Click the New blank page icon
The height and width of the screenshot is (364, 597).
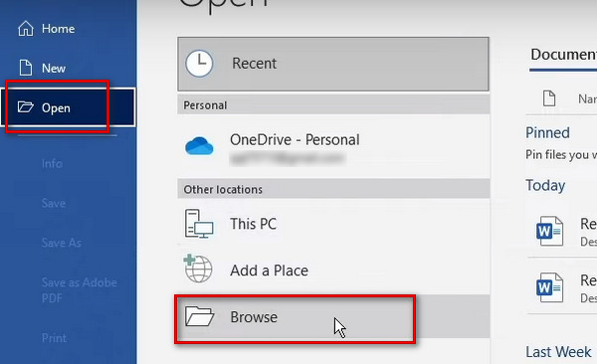click(x=26, y=68)
